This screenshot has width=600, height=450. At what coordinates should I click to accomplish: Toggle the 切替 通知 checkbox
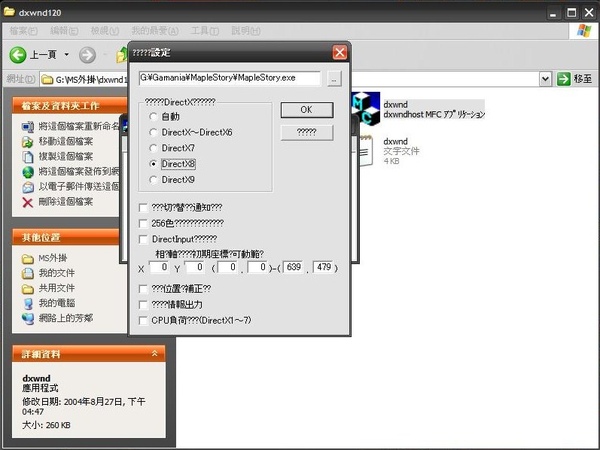tap(143, 208)
